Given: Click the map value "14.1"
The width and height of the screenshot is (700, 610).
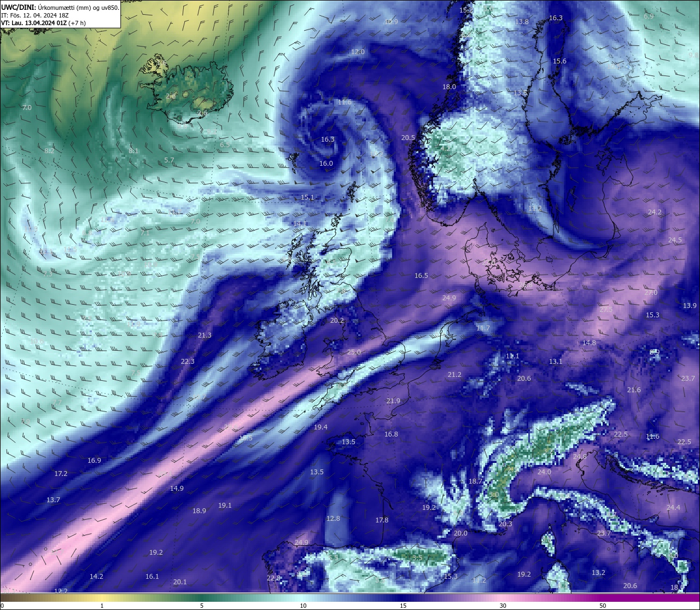Looking at the screenshot, I should 300,224.
